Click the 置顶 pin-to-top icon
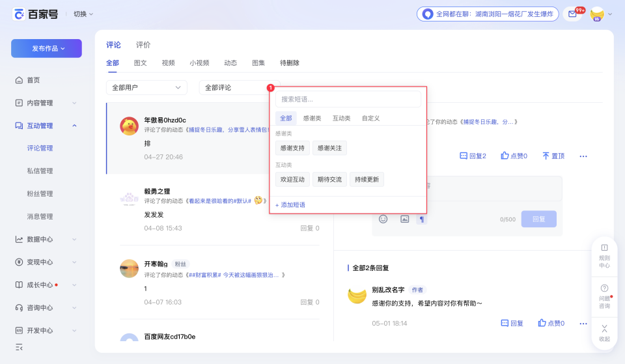 553,156
